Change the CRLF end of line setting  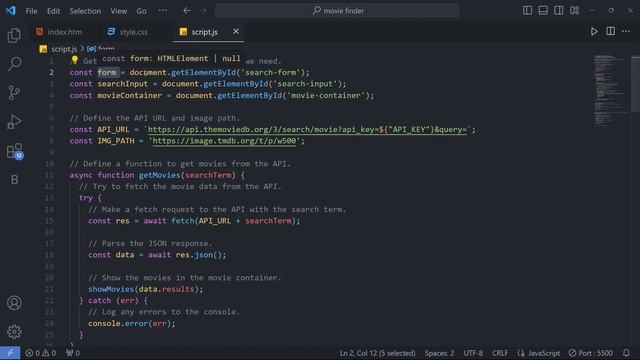coord(500,353)
